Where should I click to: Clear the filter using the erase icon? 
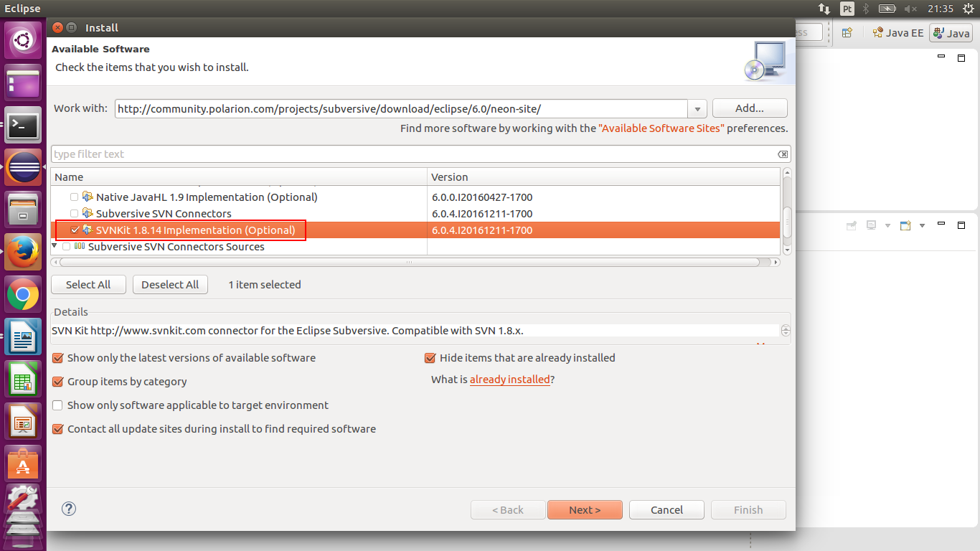[782, 154]
